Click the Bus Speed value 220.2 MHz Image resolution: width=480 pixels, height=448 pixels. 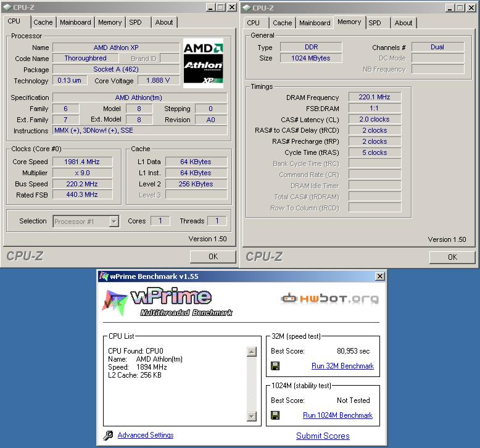[x=82, y=184]
